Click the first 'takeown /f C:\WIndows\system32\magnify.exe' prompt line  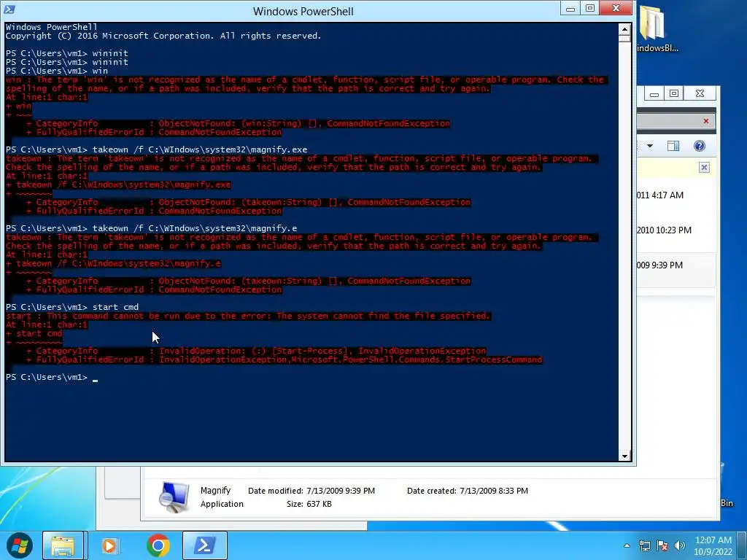click(156, 149)
